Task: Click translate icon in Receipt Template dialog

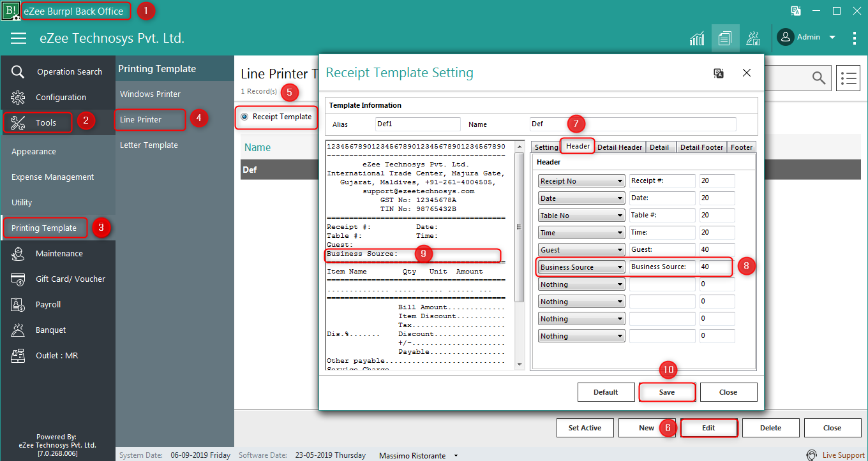Action: [719, 73]
